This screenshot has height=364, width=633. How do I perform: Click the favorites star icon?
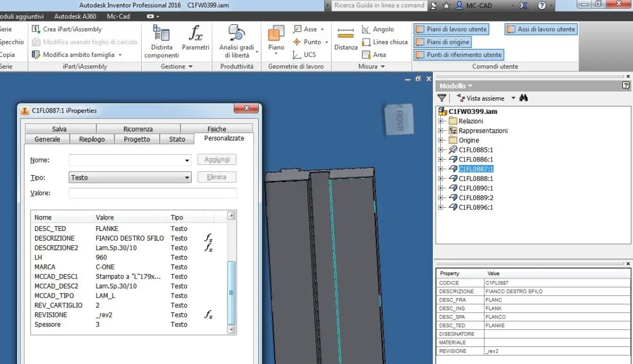click(446, 5)
